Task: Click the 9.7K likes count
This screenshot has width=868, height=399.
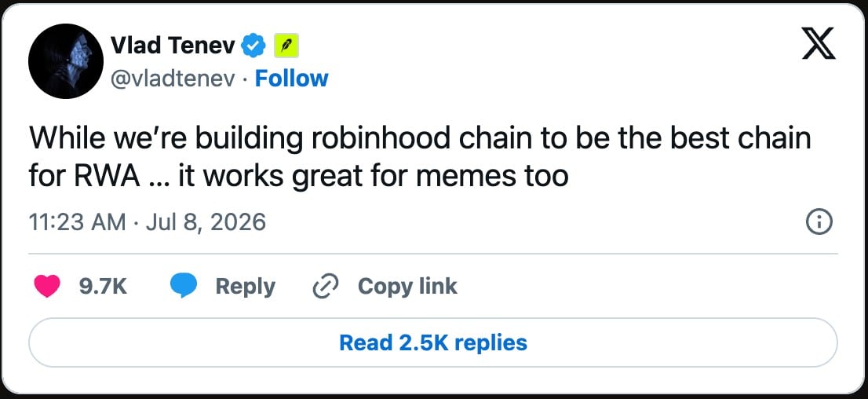Action: pos(103,287)
